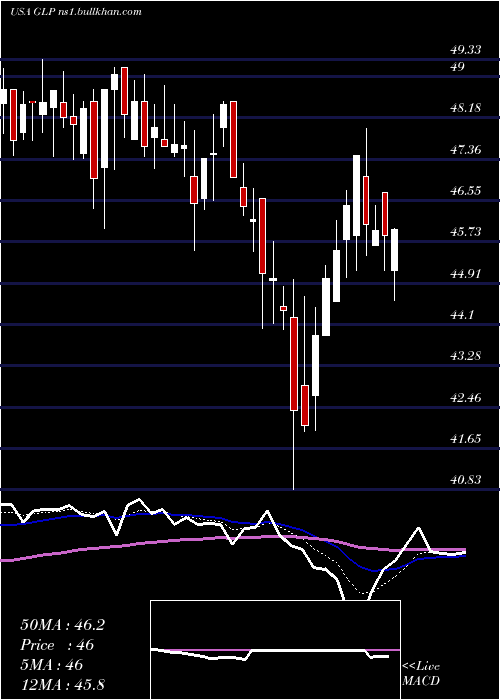
Task: Click the USA GLP ns1.bullkhan.com title
Action: click(75, 12)
